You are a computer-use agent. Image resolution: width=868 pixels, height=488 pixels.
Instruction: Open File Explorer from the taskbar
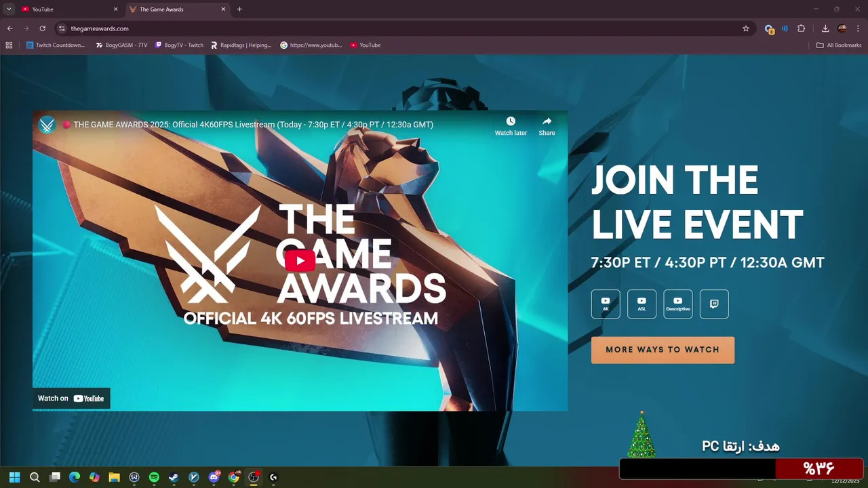pos(114,477)
